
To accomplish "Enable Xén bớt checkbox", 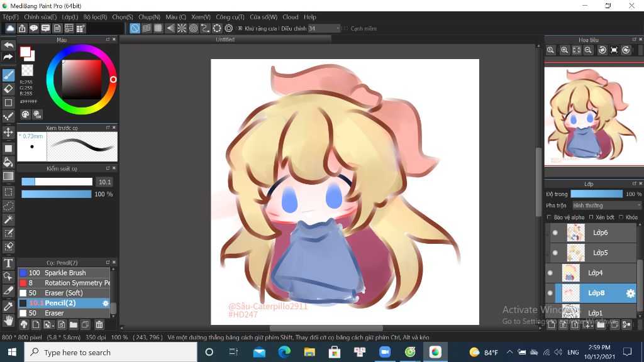I will pyautogui.click(x=591, y=217).
